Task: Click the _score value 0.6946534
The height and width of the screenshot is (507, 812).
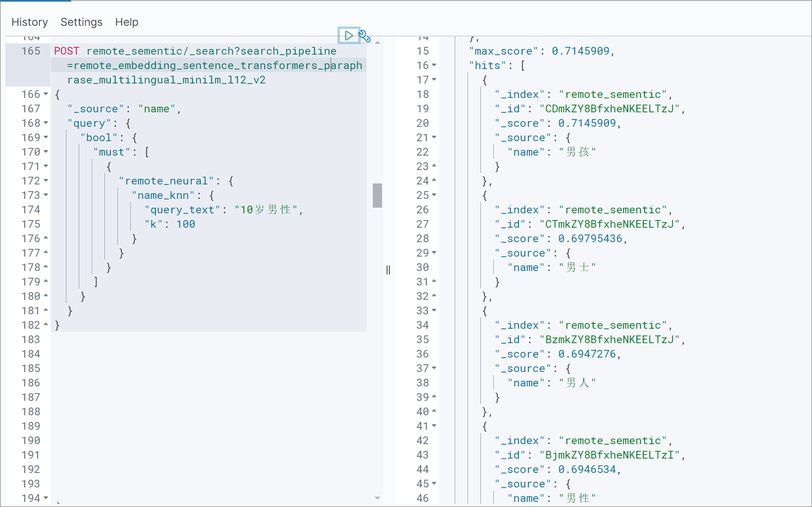Action: pyautogui.click(x=587, y=469)
